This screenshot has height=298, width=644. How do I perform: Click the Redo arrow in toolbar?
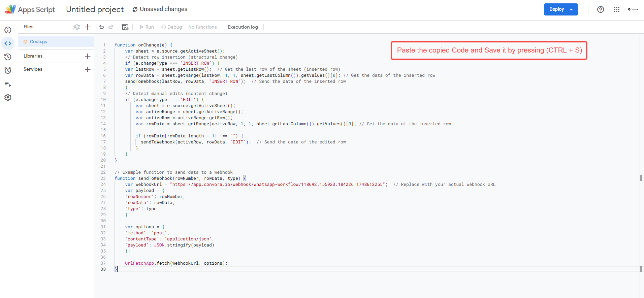[x=111, y=27]
